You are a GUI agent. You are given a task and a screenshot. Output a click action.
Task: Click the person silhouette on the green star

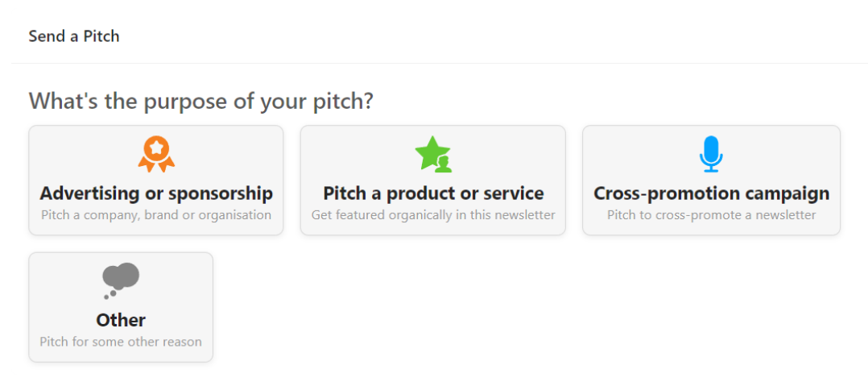pos(443,164)
